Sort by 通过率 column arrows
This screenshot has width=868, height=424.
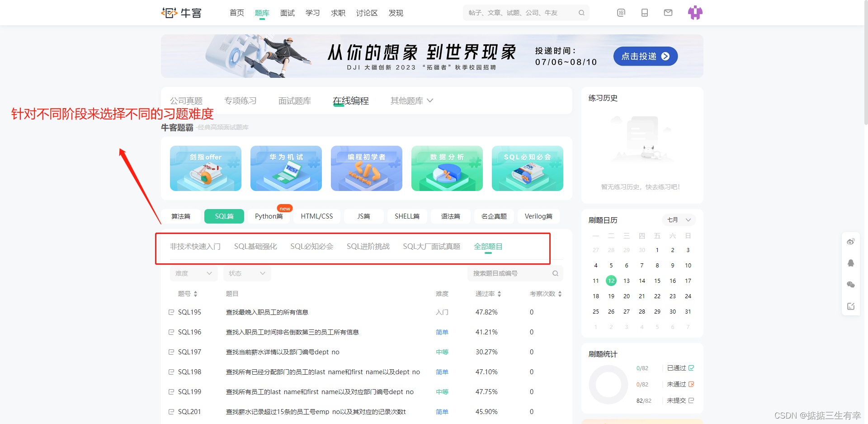(x=499, y=294)
